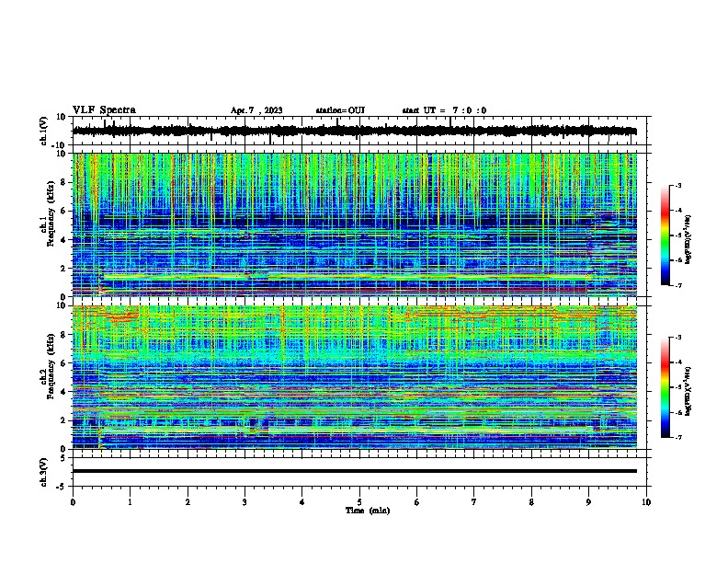The height and width of the screenshot is (563, 728).
Task: Click the ch.2 spectrogram color scale bar
Action: pos(665,387)
